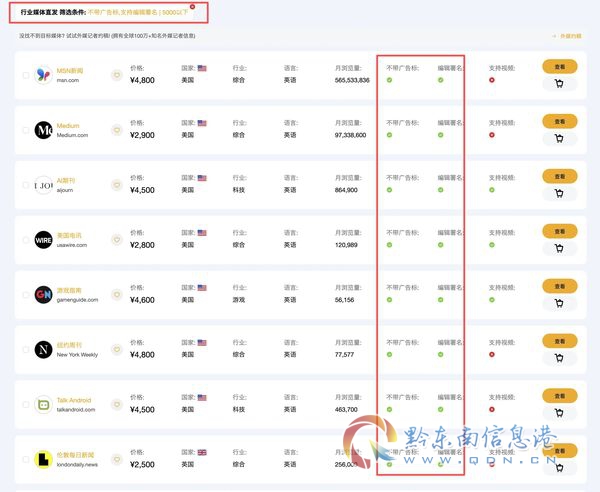Select the MSN news row checkbox
This screenshot has width=600, height=492.
[26, 75]
